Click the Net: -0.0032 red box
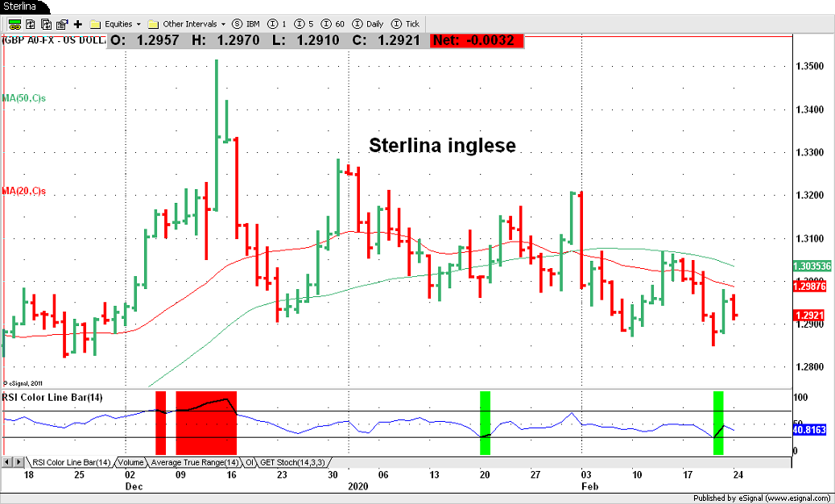 pos(477,40)
